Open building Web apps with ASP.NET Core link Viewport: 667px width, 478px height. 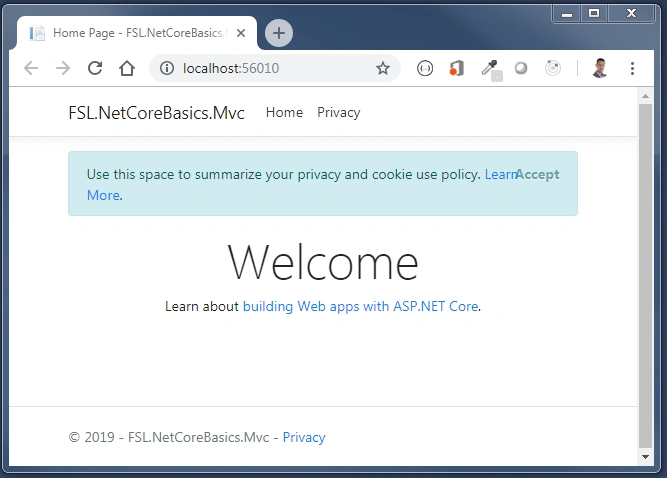(x=361, y=307)
